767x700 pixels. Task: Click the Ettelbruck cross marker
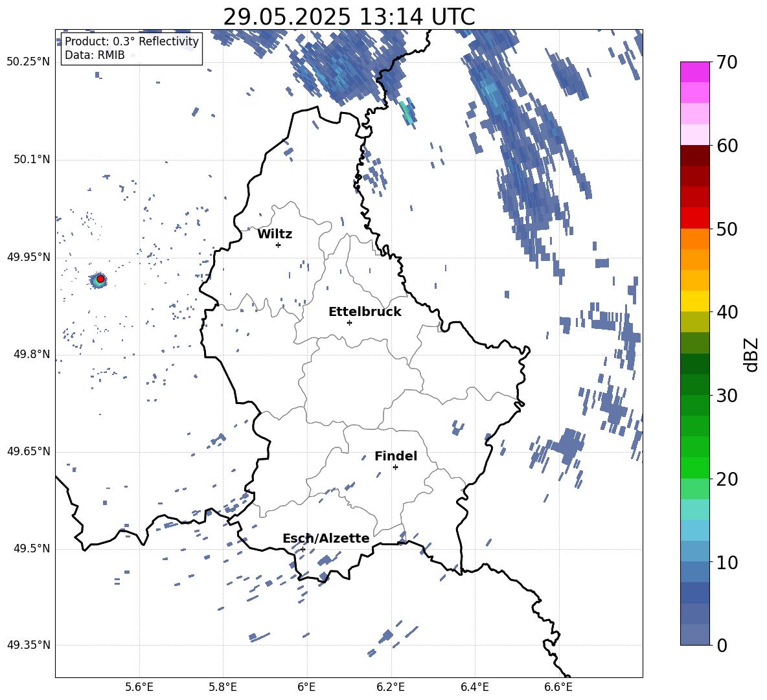[349, 322]
